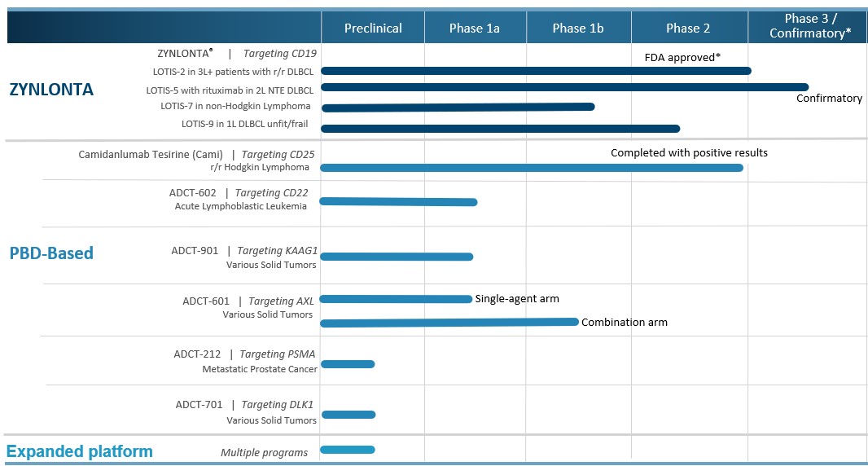Click the Phase 1b column header

tap(578, 29)
